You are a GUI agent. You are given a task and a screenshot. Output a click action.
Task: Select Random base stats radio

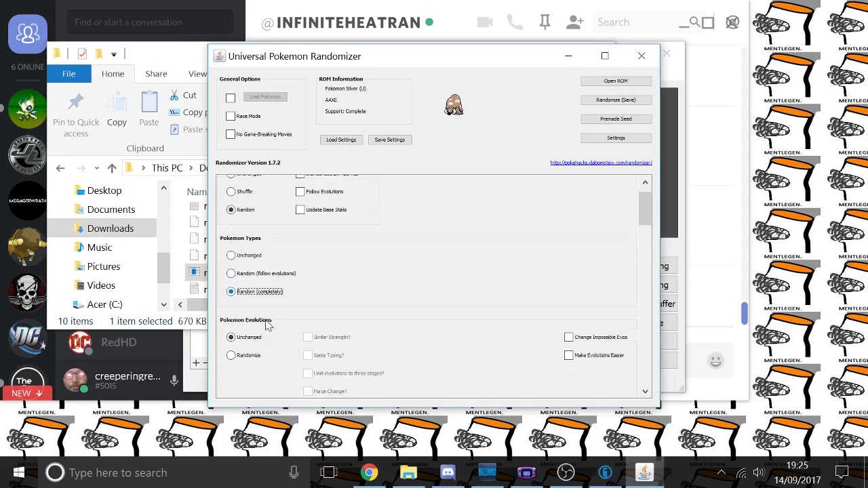(231, 210)
